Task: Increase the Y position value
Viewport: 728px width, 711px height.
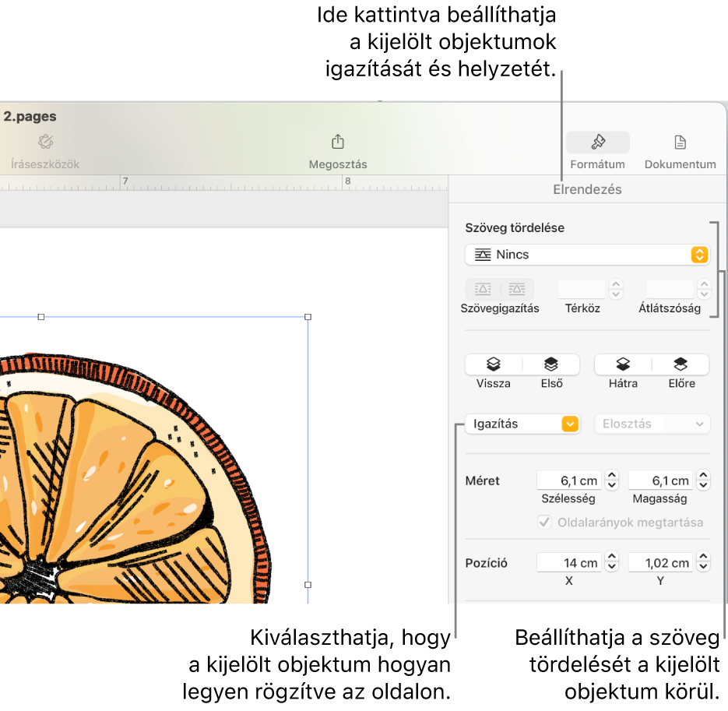Action: 704,558
